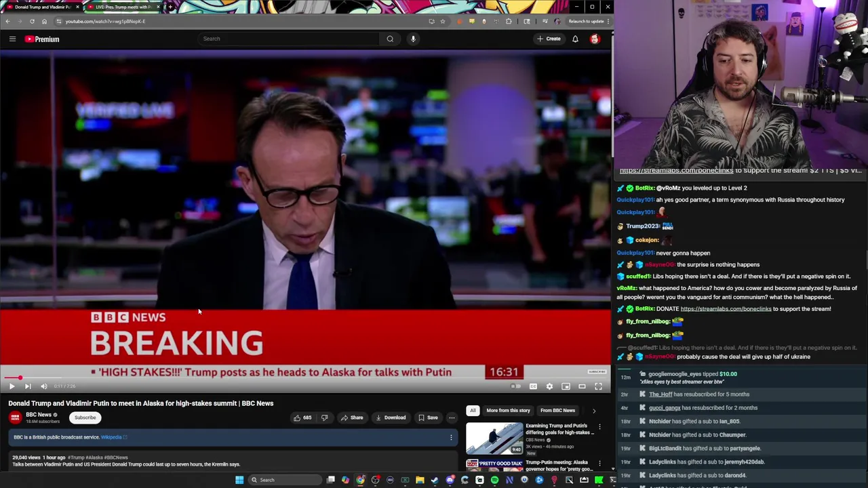
Task: Open a new browser tab
Action: (x=170, y=7)
